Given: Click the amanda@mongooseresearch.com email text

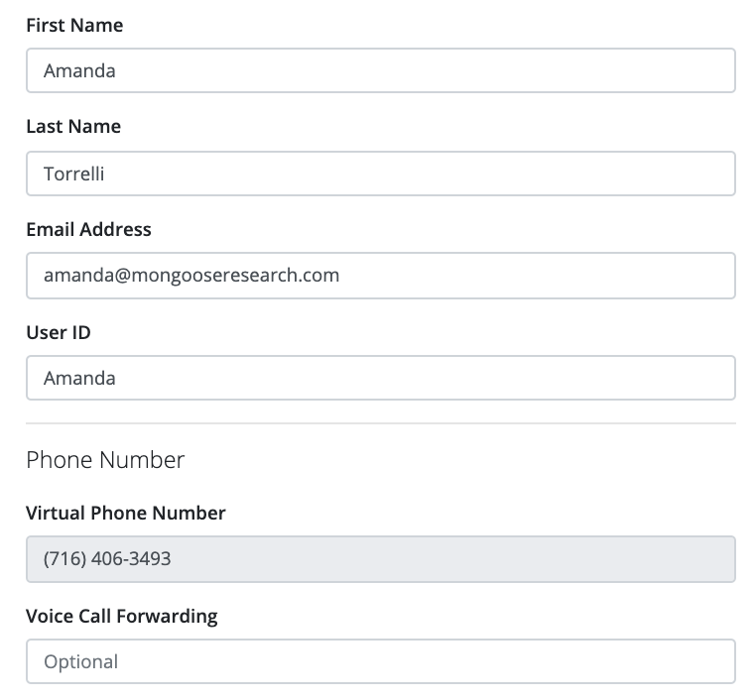Looking at the screenshot, I should 191,276.
